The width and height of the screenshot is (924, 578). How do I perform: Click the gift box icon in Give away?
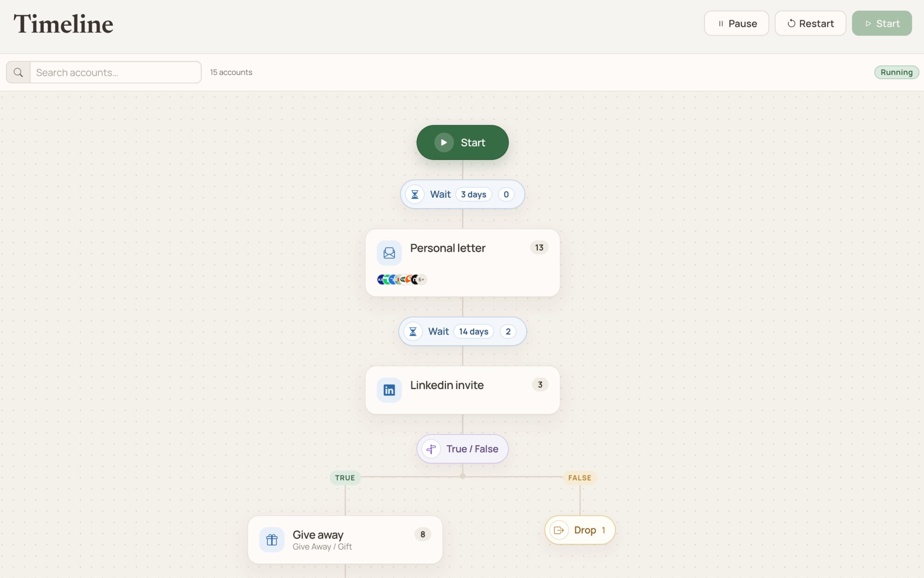click(272, 540)
